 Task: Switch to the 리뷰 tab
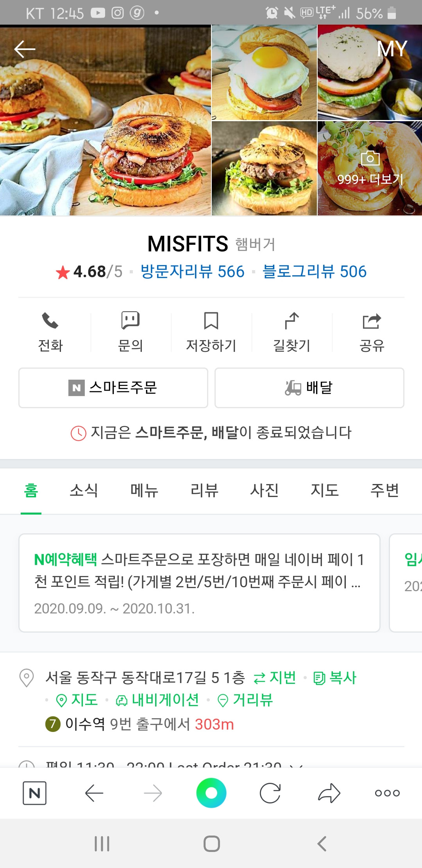(204, 490)
